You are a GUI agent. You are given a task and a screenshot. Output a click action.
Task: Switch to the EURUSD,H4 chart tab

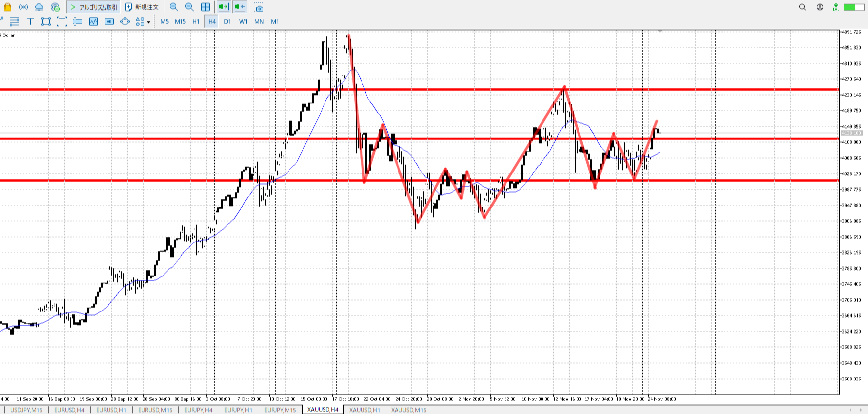pos(69,410)
